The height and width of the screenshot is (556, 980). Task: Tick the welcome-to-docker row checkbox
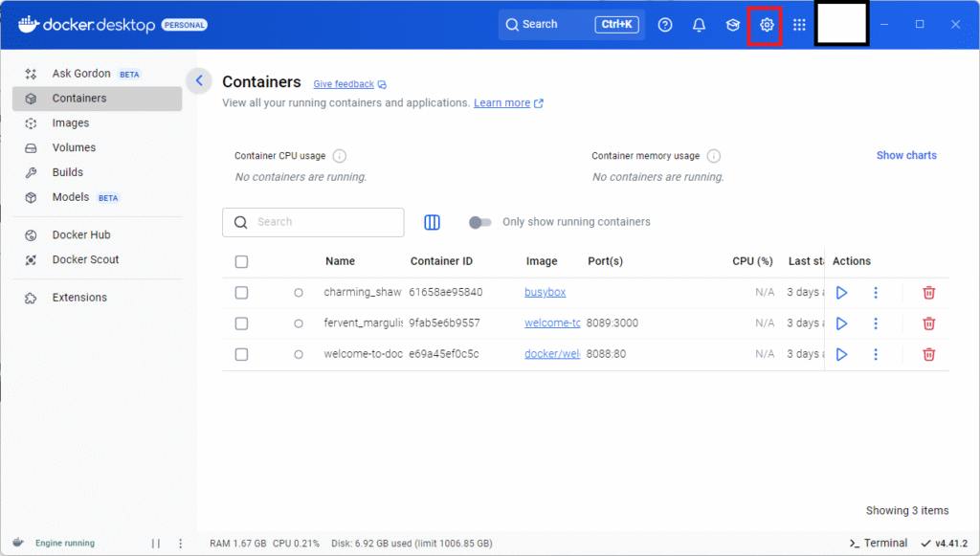241,354
